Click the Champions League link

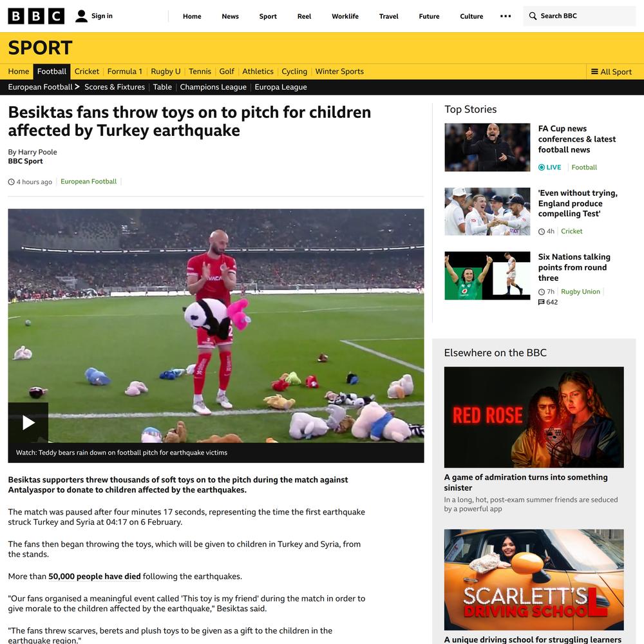tap(213, 87)
